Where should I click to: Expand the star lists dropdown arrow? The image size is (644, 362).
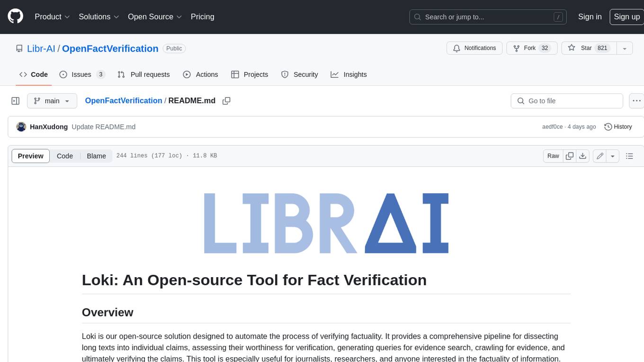pyautogui.click(x=625, y=48)
